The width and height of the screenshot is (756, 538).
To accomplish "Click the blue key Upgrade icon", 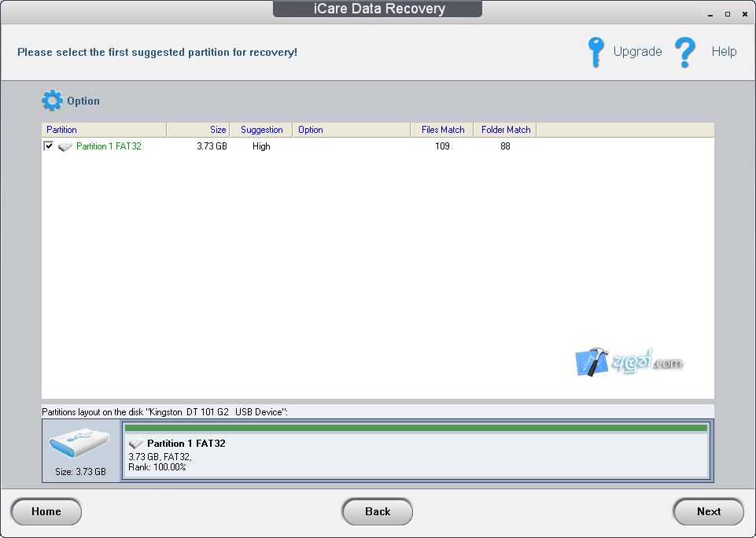I will click(596, 52).
